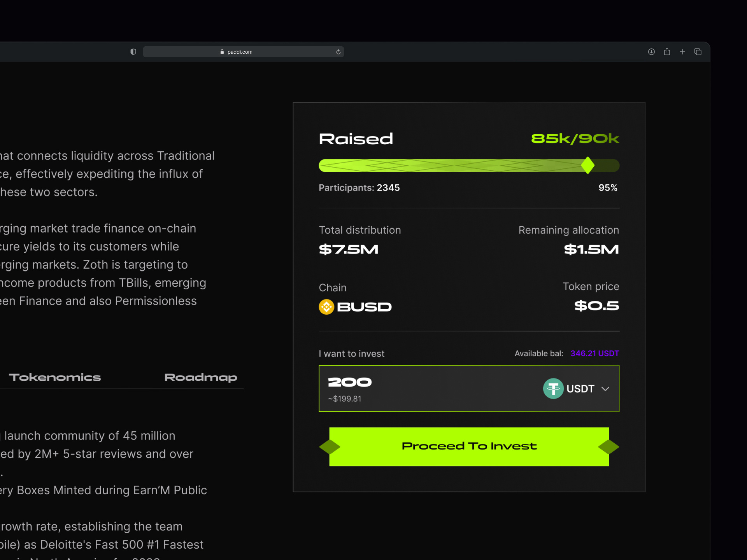Click the 346.21 USDT balance link
Image resolution: width=747 pixels, height=560 pixels.
(x=594, y=353)
